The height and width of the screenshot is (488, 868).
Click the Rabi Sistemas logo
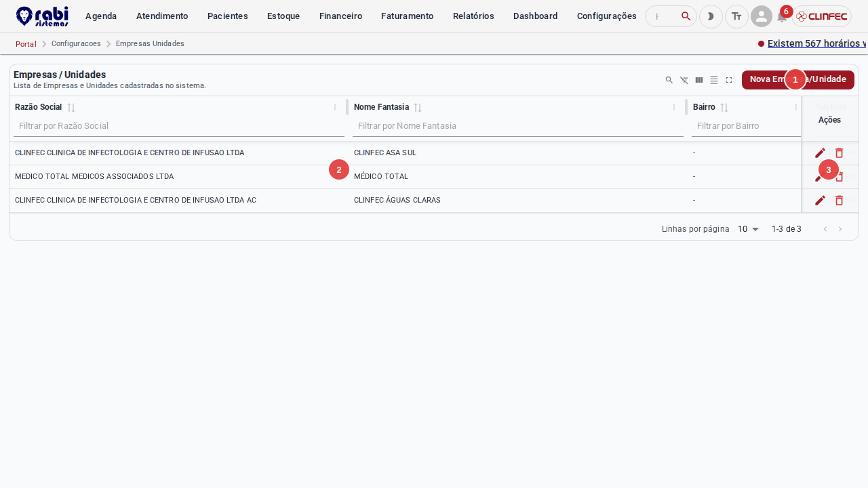coord(42,16)
